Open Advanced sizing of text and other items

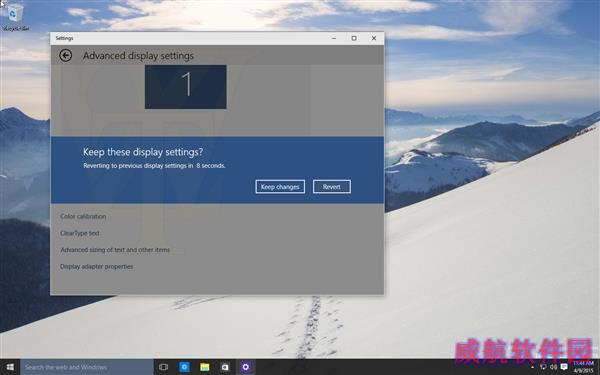click(115, 250)
